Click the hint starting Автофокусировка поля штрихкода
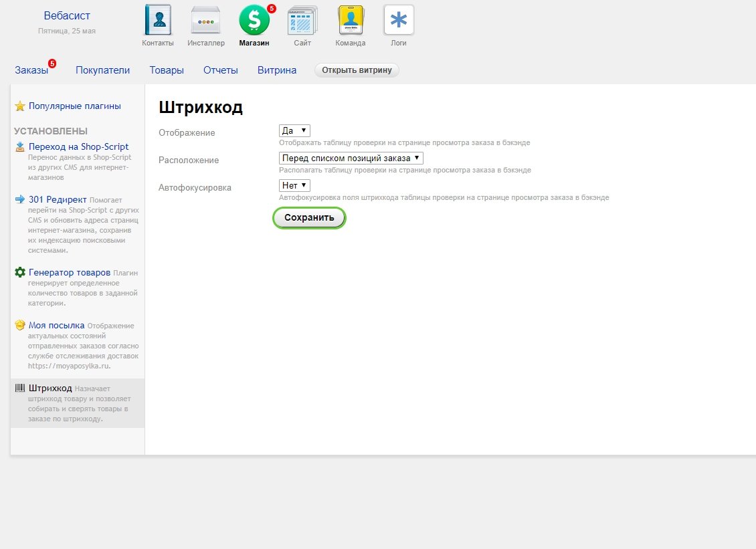This screenshot has height=549, width=756. tap(444, 198)
